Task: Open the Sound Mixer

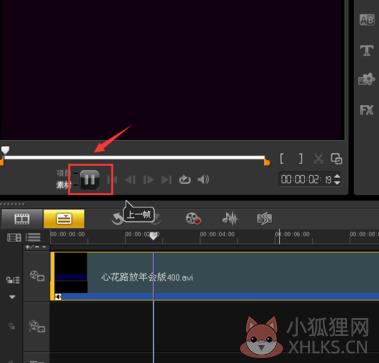Action: point(230,219)
